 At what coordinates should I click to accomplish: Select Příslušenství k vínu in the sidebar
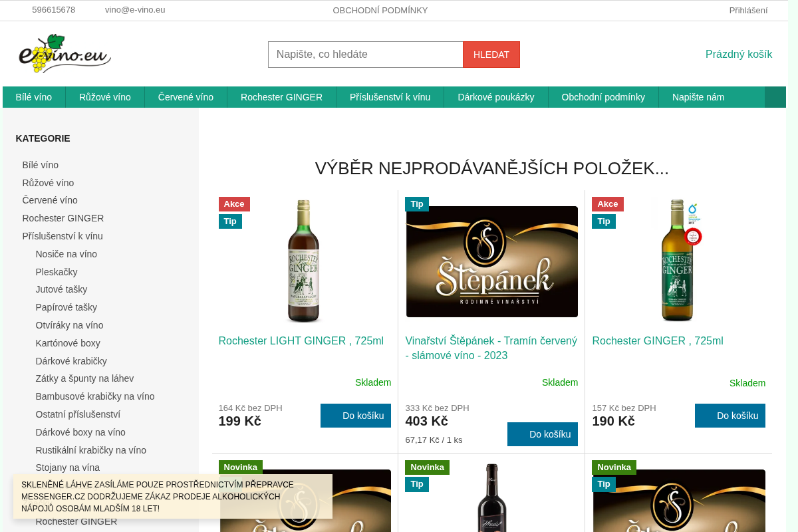(63, 236)
